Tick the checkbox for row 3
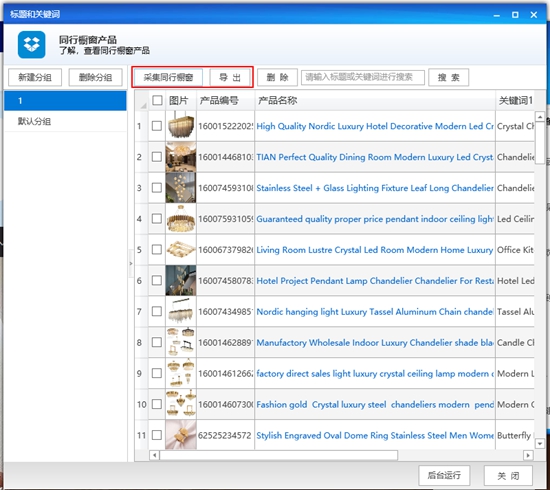 pos(157,188)
